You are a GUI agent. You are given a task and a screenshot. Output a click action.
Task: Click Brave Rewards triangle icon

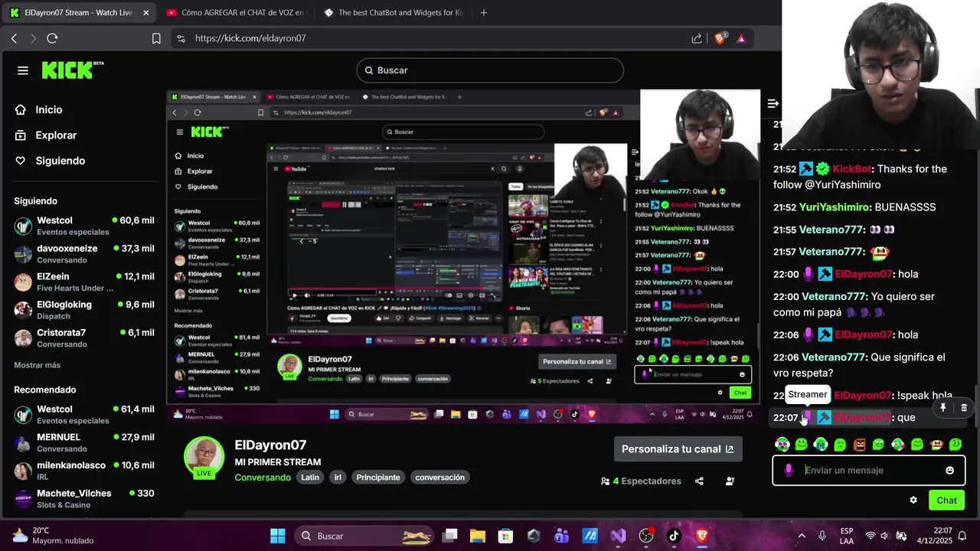pos(741,38)
